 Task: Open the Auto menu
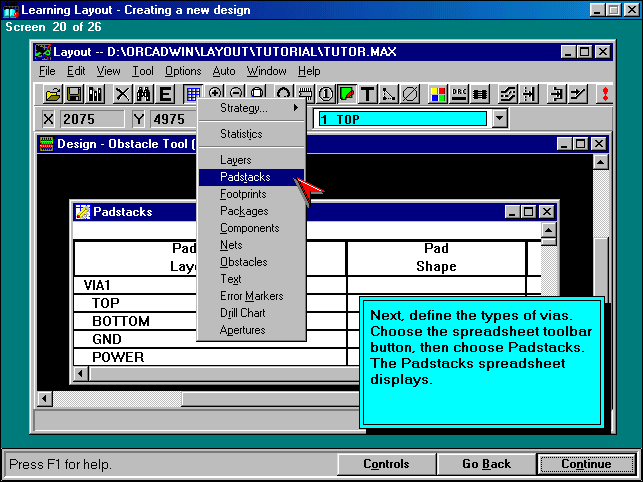click(x=224, y=71)
